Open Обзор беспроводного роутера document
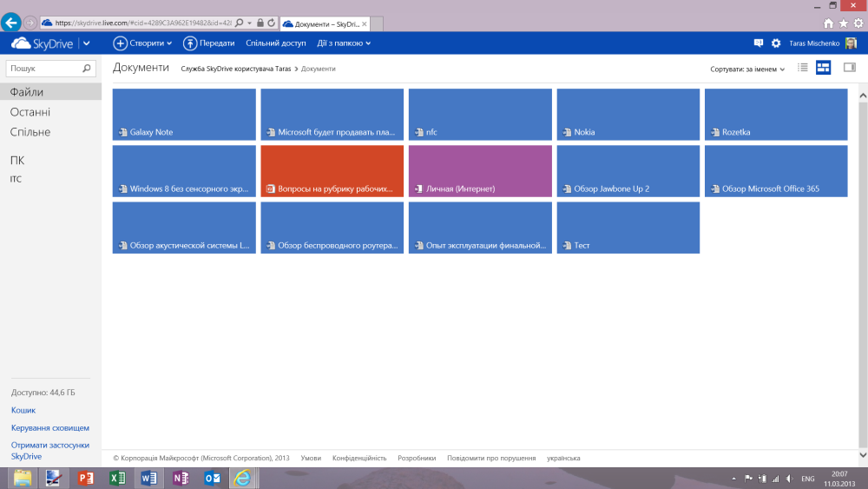The height and width of the screenshot is (489, 868). (x=332, y=228)
